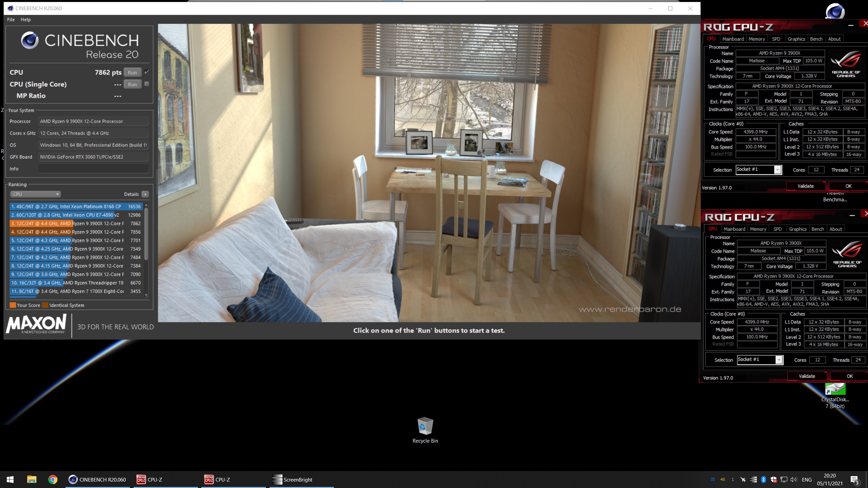Click the rendered room preview image
Image resolution: width=868 pixels, height=488 pixels.
click(429, 173)
